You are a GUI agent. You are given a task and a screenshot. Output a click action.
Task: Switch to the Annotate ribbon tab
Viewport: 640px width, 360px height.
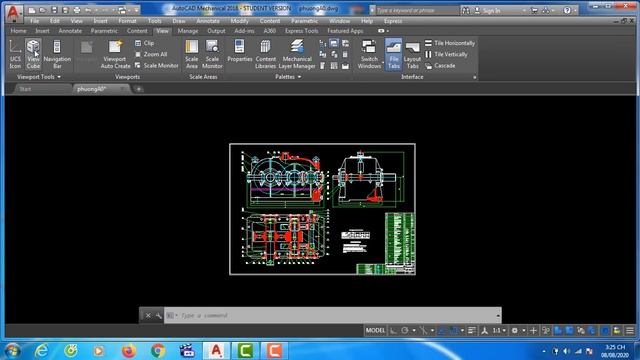pos(70,31)
